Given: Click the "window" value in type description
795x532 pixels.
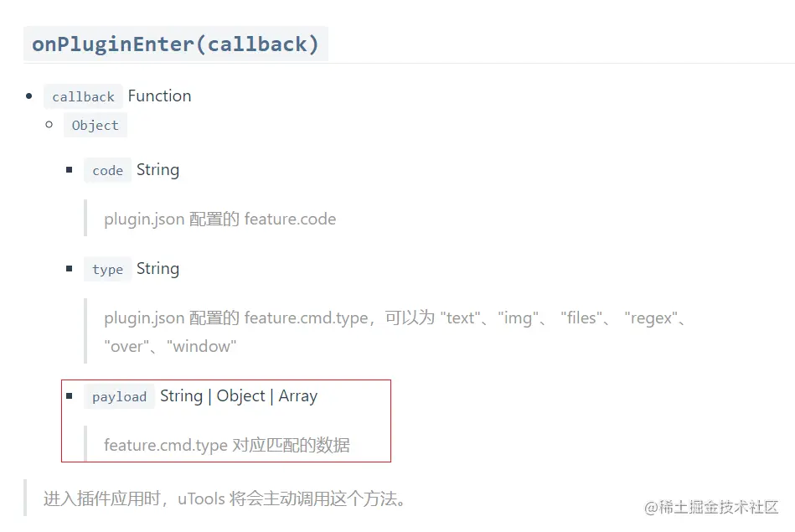Looking at the screenshot, I should pyautogui.click(x=202, y=346).
